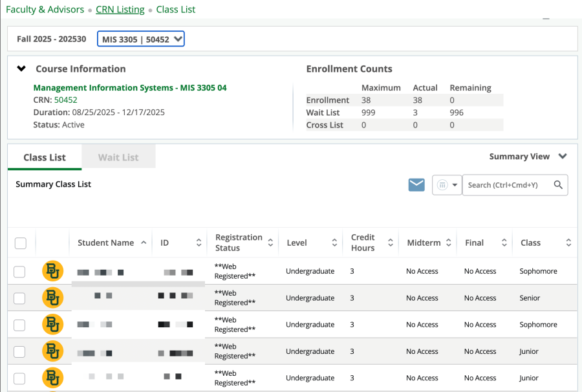Click the Enrollment Counts heading

click(x=349, y=69)
